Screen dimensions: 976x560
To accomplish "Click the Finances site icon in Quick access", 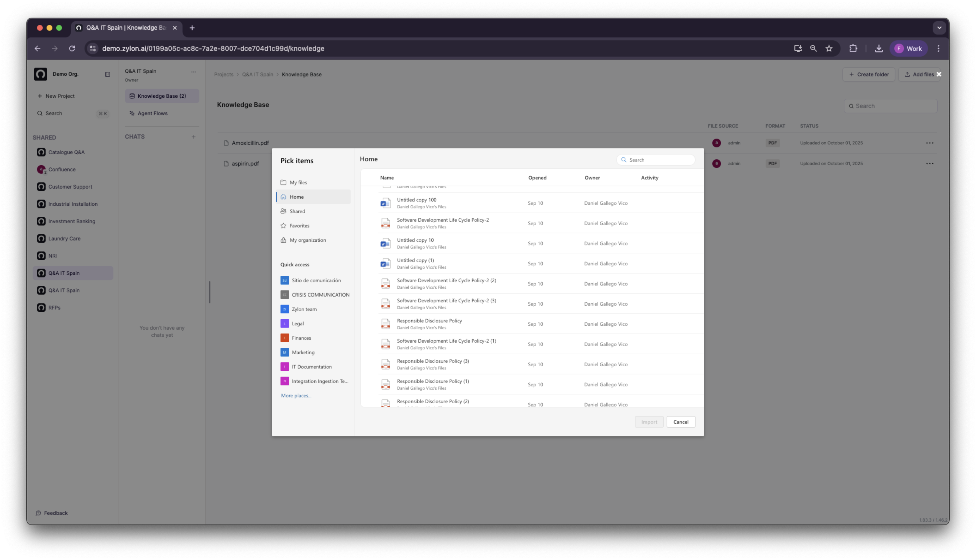I will (x=284, y=338).
